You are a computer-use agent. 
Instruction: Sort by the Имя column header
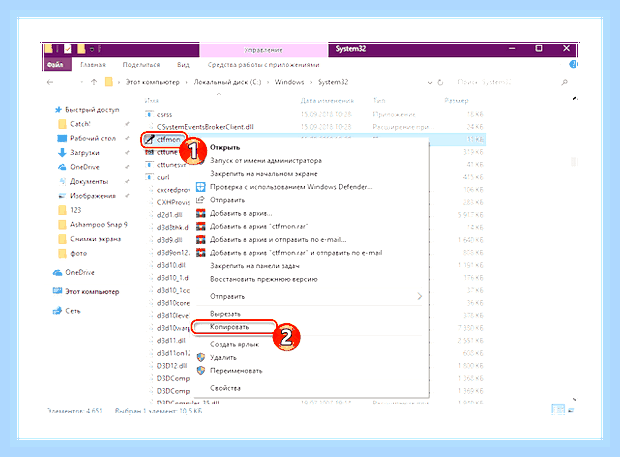click(152, 100)
